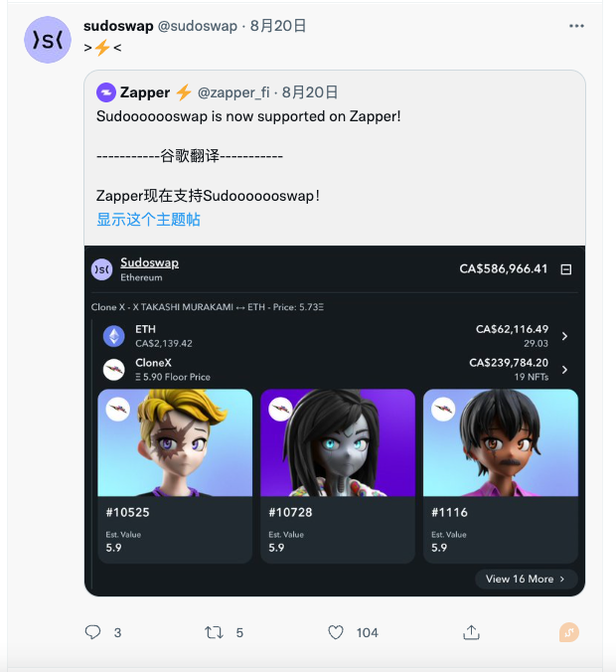616x672 pixels.
Task: Click the View 16 More button
Action: click(x=526, y=579)
